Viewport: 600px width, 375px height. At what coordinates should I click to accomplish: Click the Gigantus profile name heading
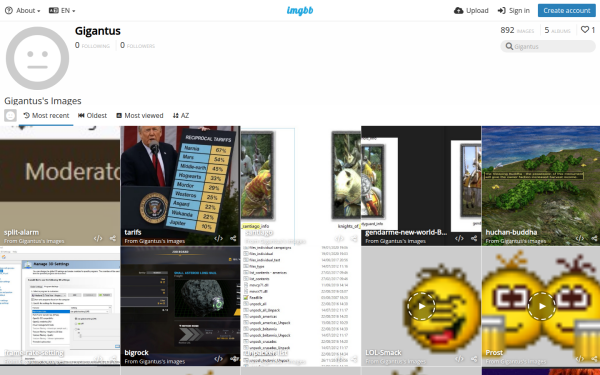[x=98, y=31]
